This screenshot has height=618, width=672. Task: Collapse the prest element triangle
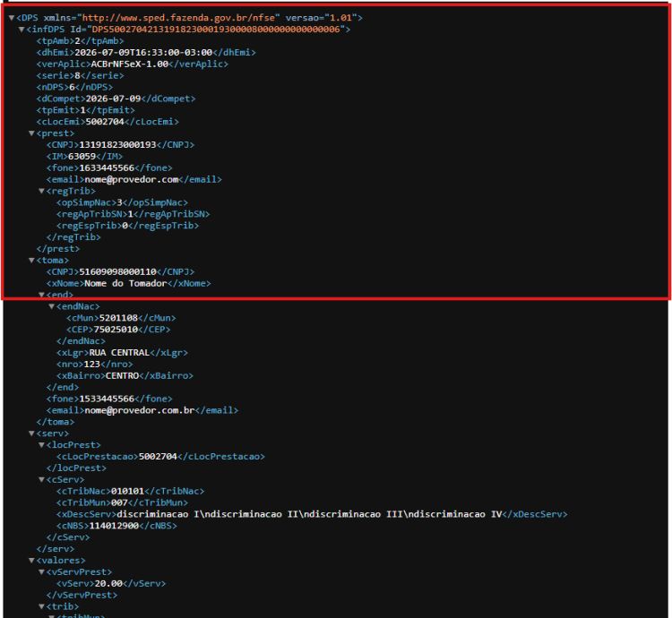coord(31,133)
